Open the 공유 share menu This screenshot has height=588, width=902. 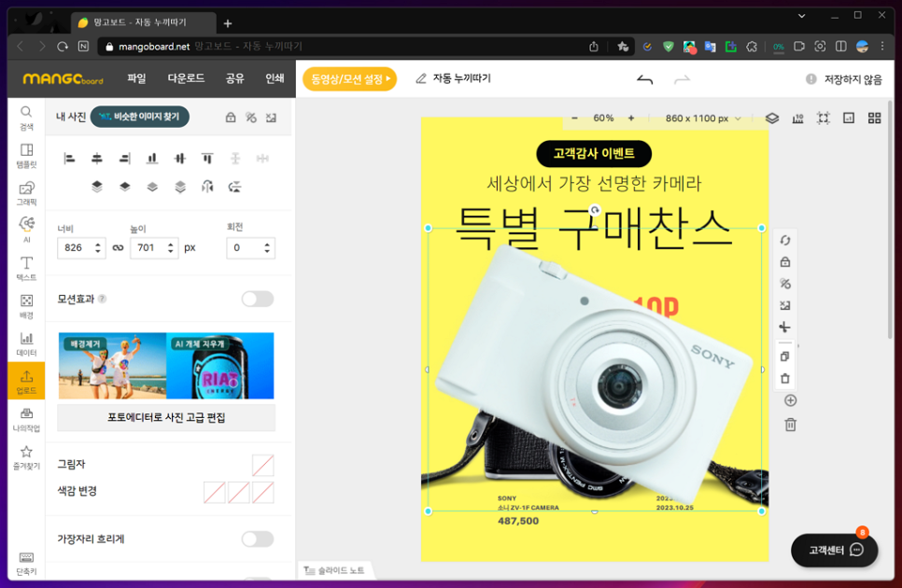tap(234, 78)
